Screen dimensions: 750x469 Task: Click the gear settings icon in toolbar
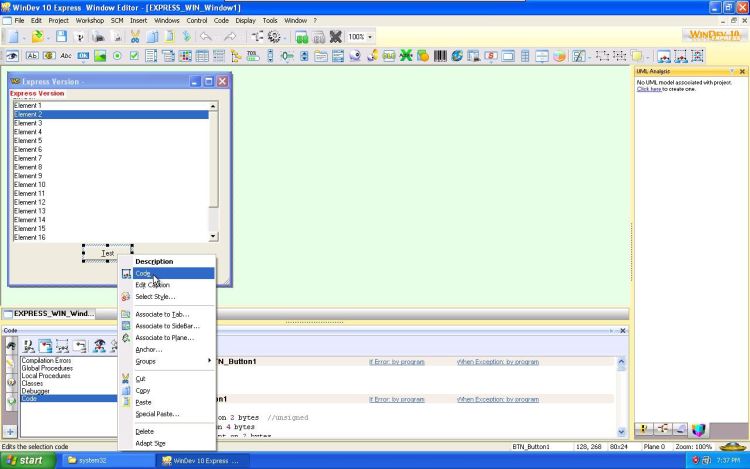click(x=274, y=37)
